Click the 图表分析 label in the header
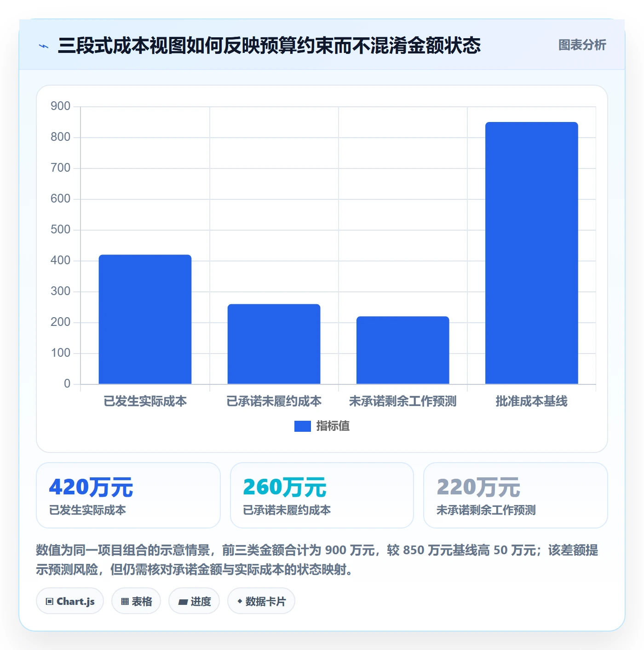644x650 pixels. [582, 45]
